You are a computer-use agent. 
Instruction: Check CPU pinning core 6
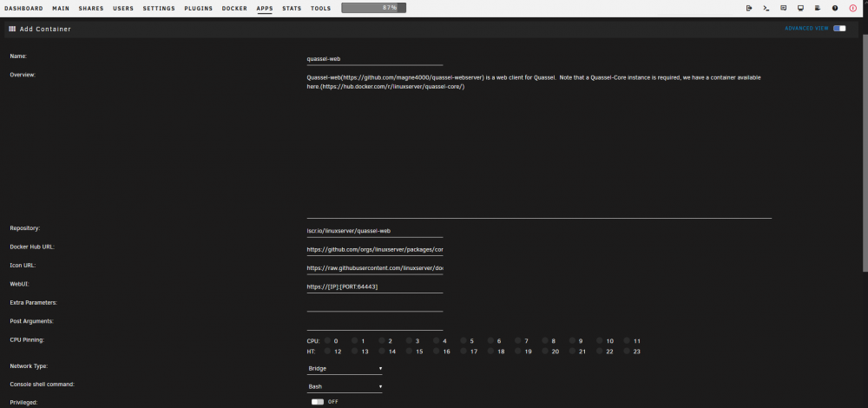[490, 341]
